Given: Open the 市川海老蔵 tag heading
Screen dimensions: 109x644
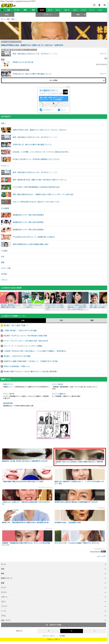Looking at the screenshot, I should point(5,208).
